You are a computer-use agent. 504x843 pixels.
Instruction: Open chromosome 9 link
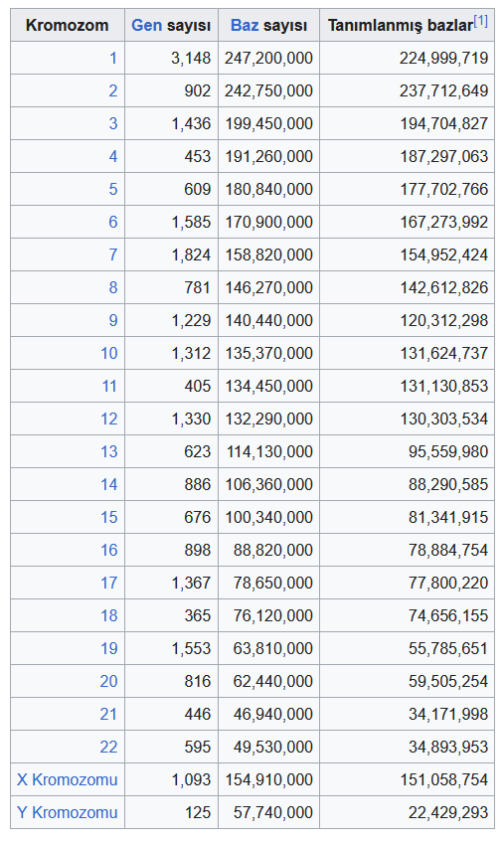tap(113, 320)
